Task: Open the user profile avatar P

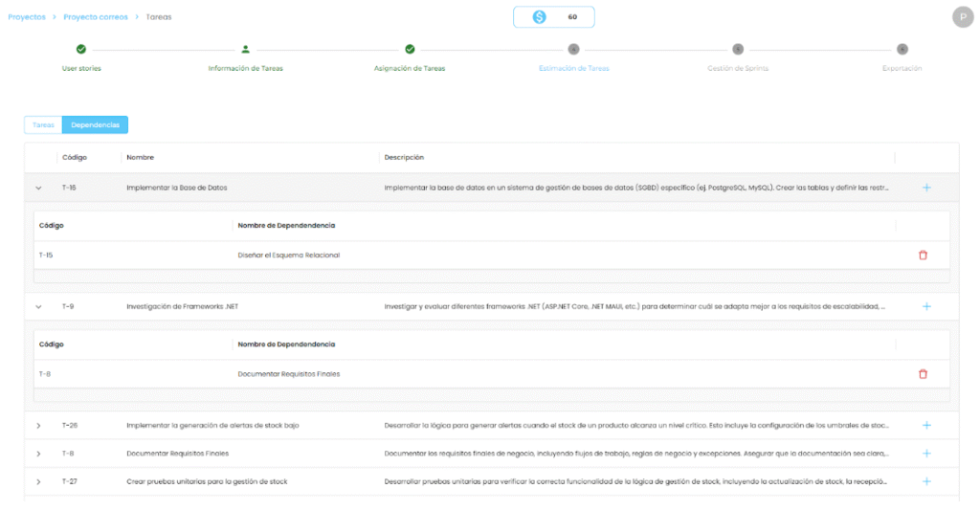Action: 962,17
